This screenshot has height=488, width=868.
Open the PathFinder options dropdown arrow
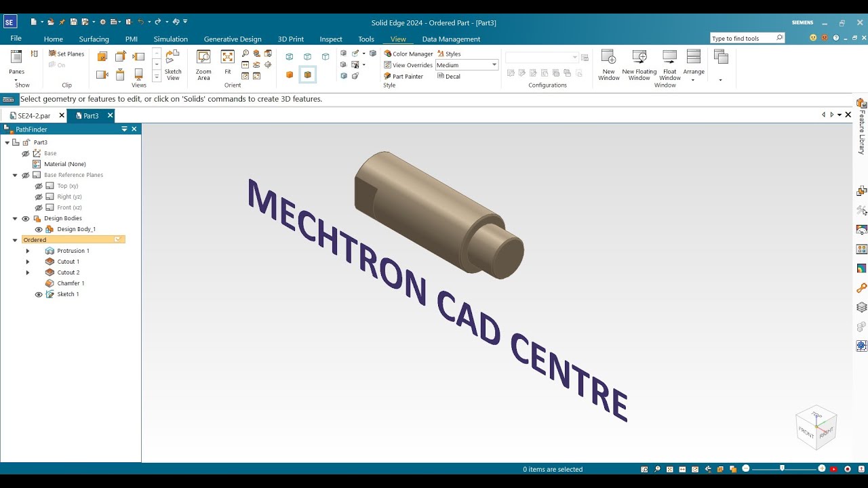pos(124,129)
